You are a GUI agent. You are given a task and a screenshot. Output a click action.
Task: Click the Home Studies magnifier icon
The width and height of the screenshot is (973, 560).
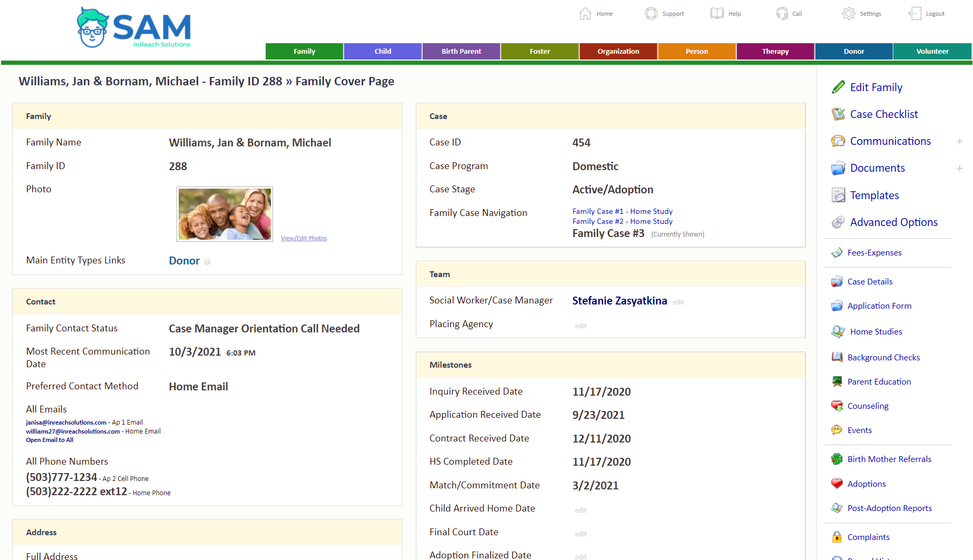tap(838, 332)
